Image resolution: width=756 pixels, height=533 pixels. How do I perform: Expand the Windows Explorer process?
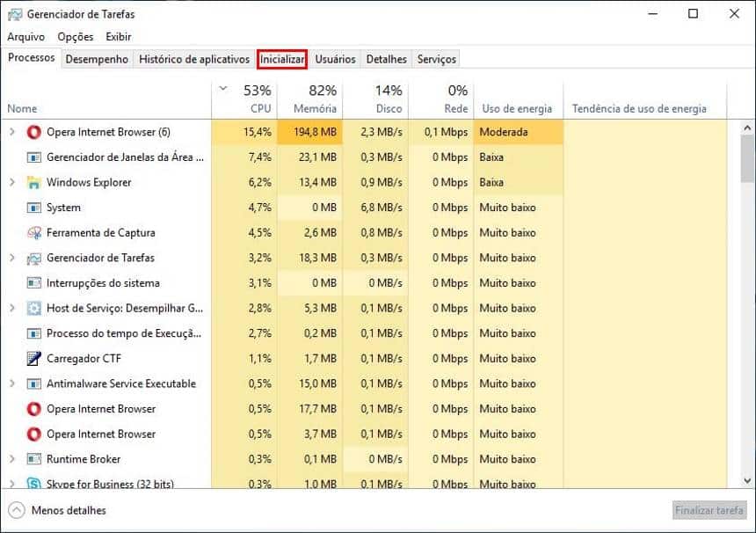click(12, 182)
